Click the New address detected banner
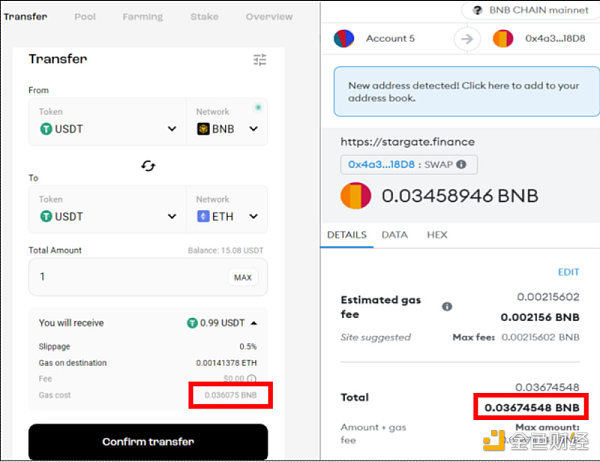The width and height of the screenshot is (600, 462). click(x=461, y=92)
